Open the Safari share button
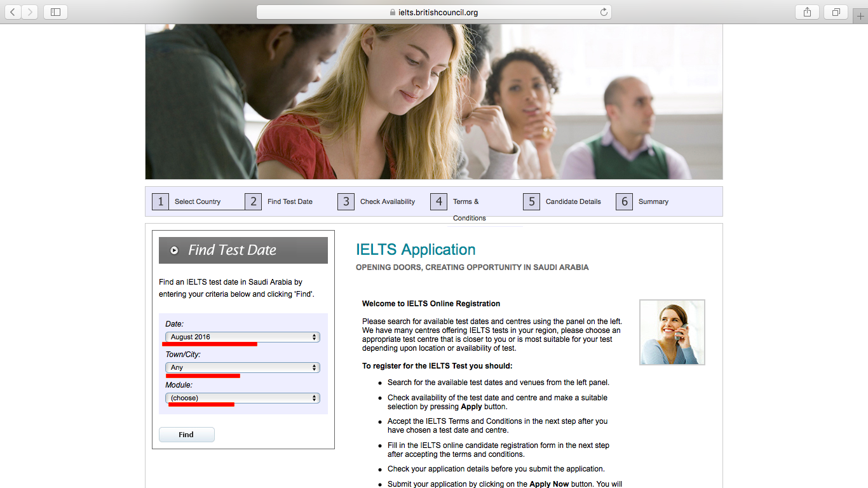Screen dimensions: 868x488 pyautogui.click(x=807, y=11)
